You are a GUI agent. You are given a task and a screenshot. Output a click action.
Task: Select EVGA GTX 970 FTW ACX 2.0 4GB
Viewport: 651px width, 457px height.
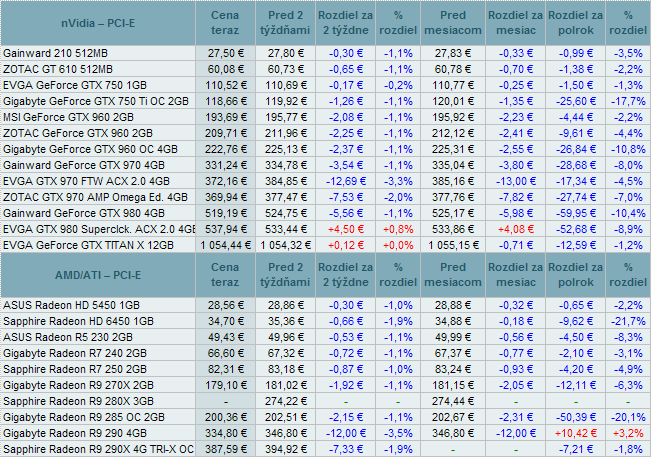coord(86,181)
